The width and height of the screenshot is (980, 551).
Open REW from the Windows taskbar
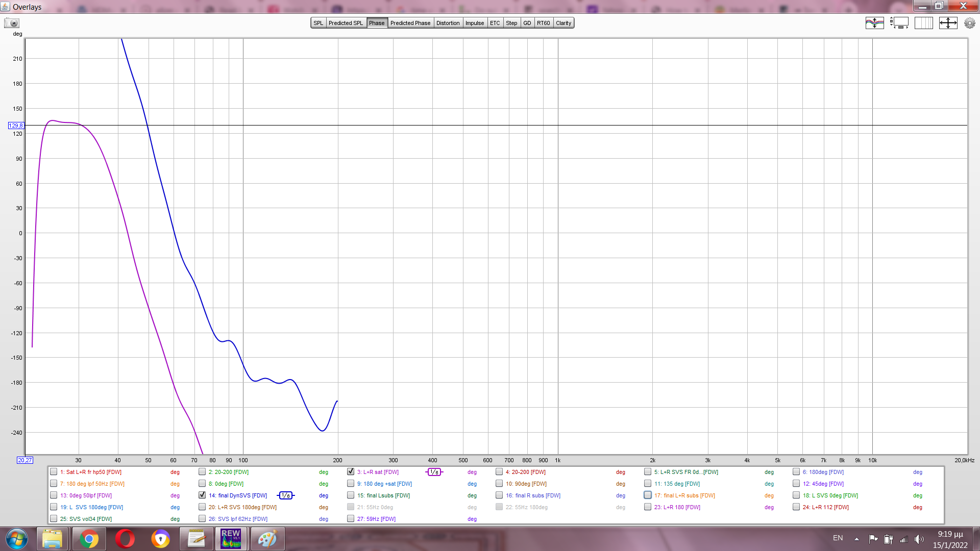(231, 539)
